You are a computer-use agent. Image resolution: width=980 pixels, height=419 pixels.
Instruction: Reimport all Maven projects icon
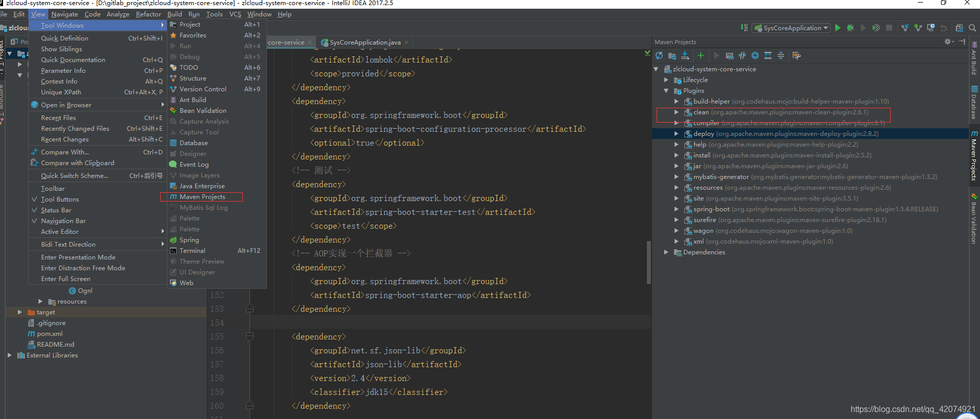coord(659,55)
